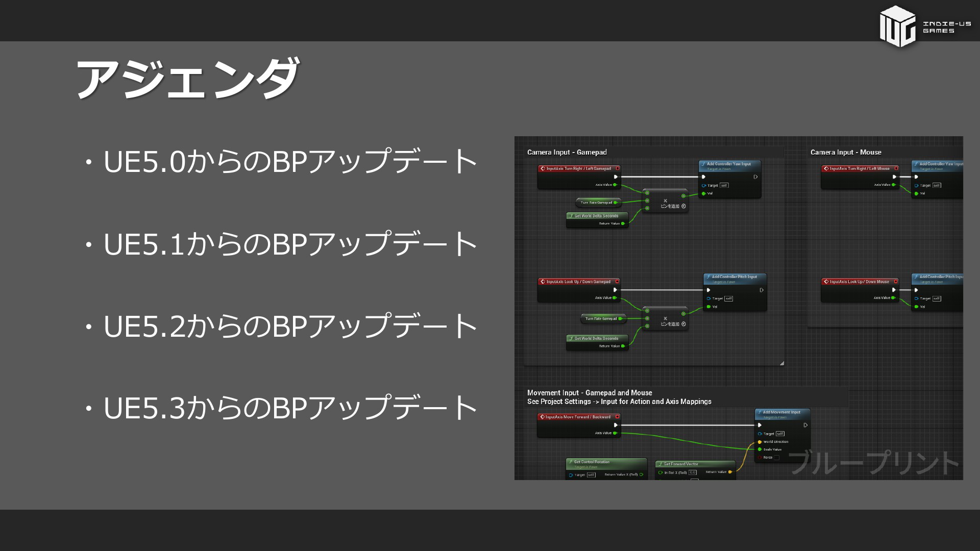Click the Return Value pin on Get Forward Vector

coord(730,472)
